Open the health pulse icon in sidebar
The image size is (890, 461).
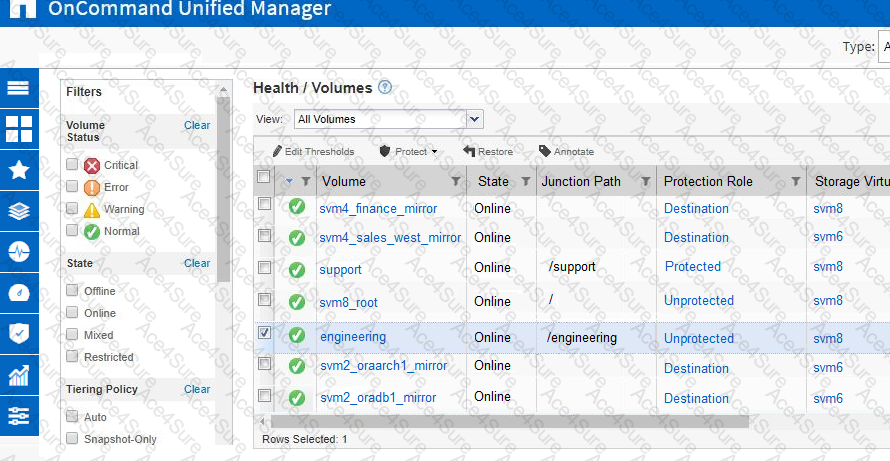[x=19, y=251]
